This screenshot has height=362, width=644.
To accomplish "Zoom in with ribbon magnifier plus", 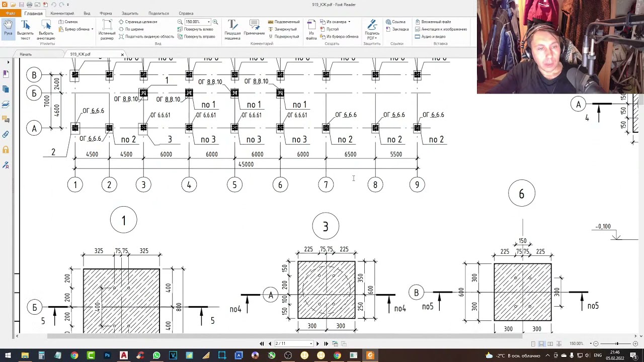I will [x=215, y=22].
